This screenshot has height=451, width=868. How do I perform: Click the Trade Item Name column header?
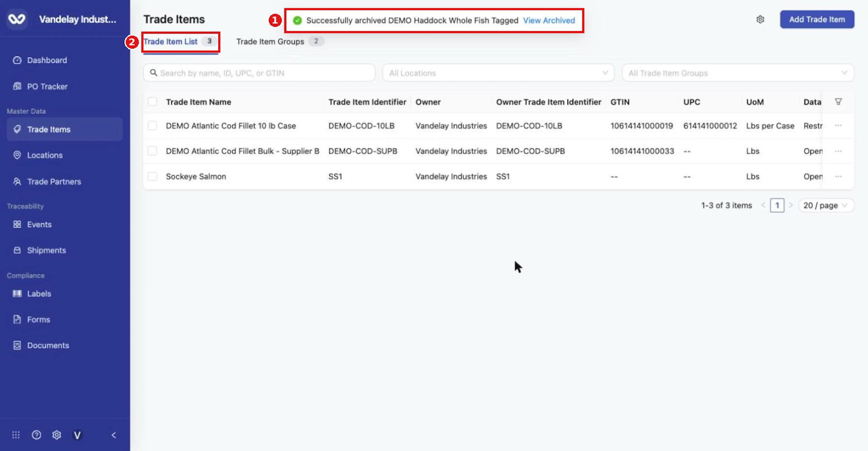click(198, 102)
